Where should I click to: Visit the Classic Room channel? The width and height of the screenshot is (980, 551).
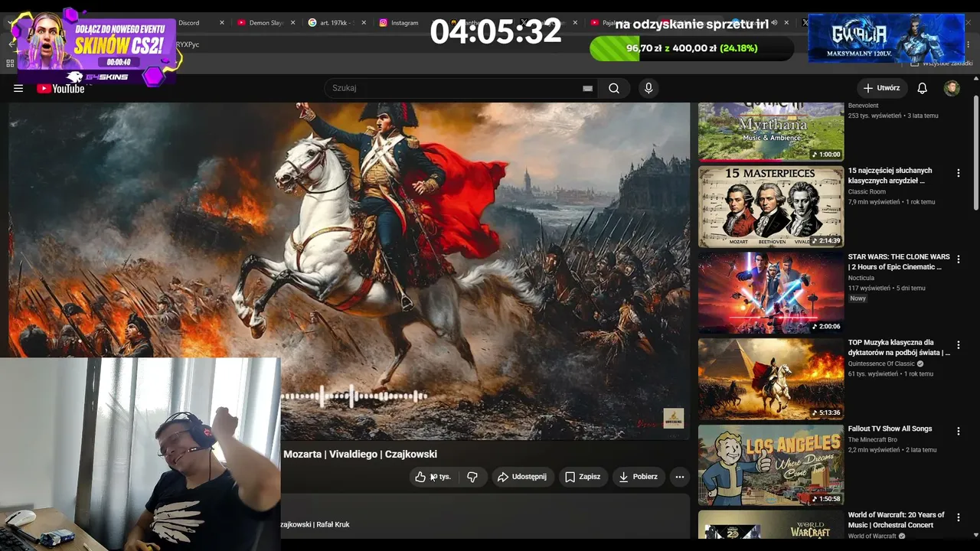point(867,192)
